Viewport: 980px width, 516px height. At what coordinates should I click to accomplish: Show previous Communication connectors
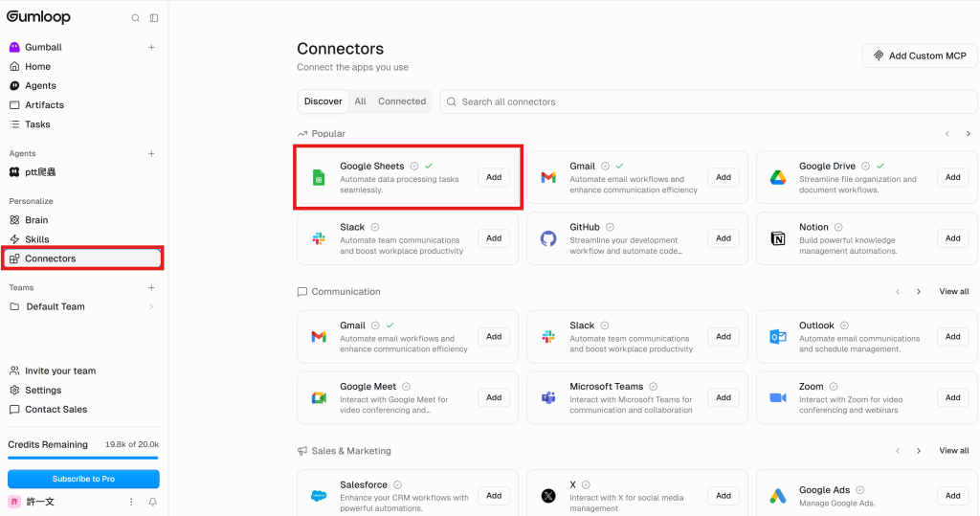pos(898,291)
